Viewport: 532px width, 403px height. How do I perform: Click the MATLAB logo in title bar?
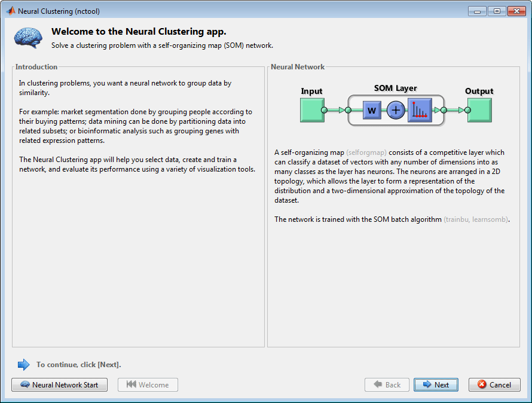(11, 11)
